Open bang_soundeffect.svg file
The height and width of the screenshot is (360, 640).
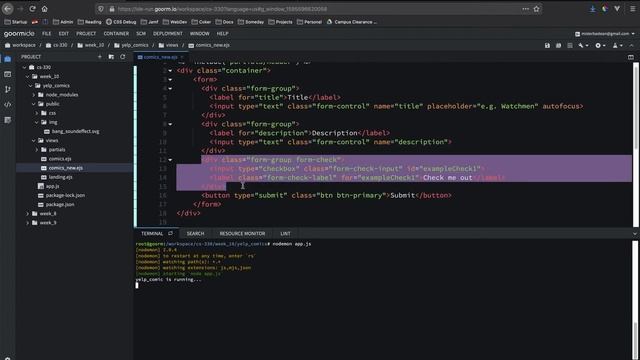75,131
